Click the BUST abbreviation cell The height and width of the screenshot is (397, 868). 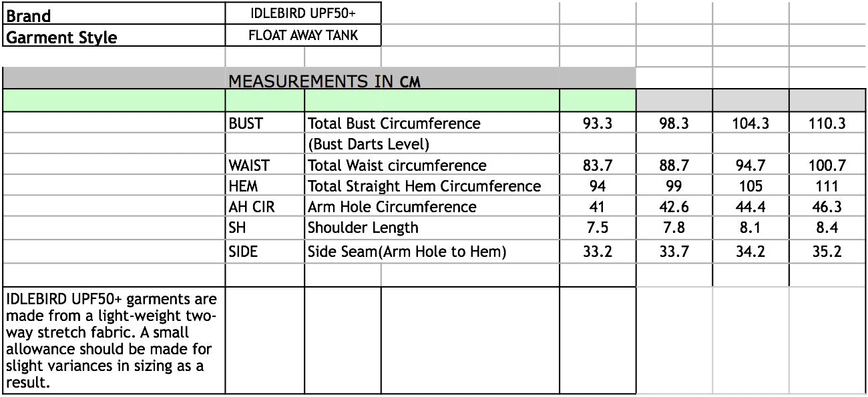pyautogui.click(x=264, y=123)
